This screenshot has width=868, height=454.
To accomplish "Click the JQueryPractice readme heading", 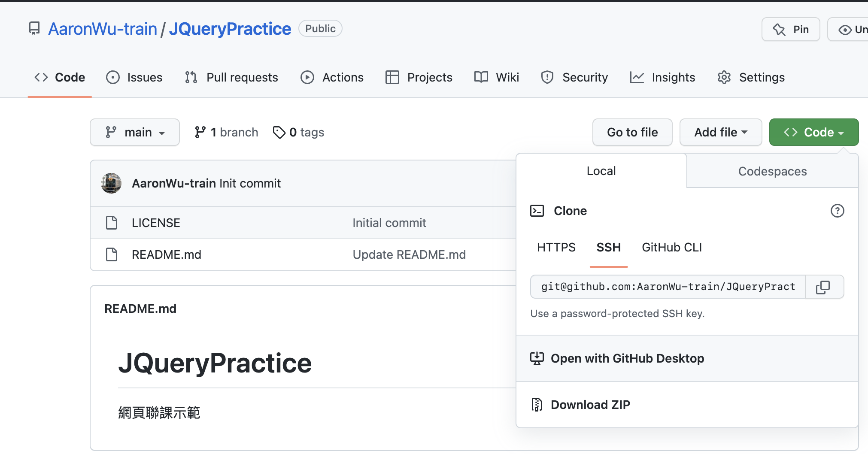I will (x=215, y=363).
